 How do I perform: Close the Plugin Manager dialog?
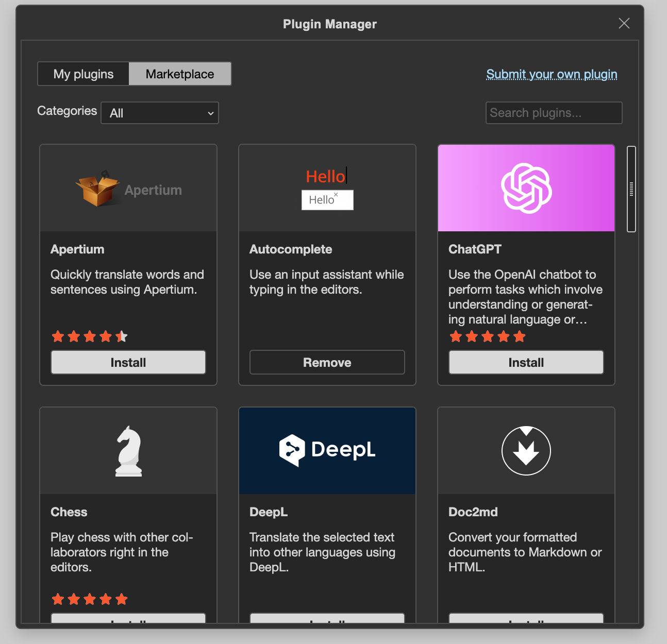pos(624,23)
